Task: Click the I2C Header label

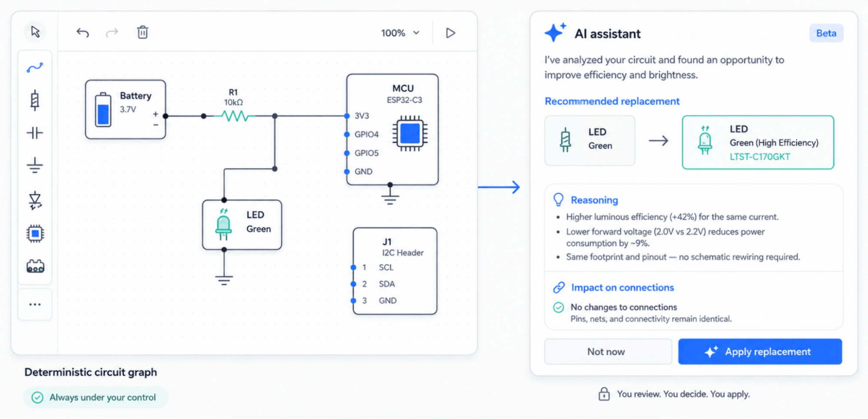Action: coord(403,253)
